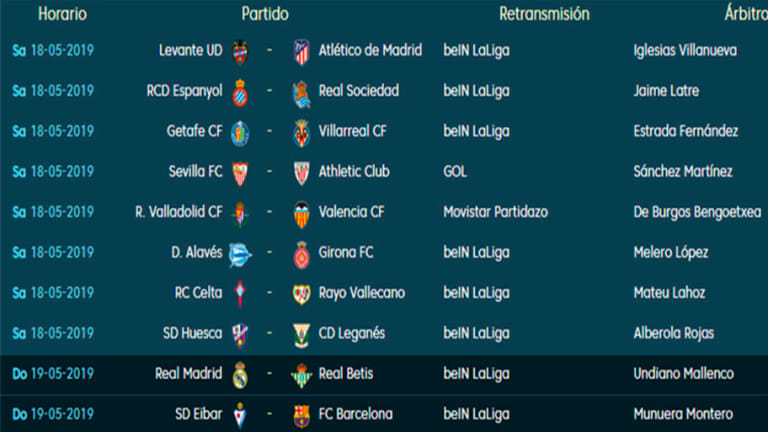This screenshot has width=768, height=432.
Task: Sort by the Horario column header
Action: pyautogui.click(x=62, y=14)
